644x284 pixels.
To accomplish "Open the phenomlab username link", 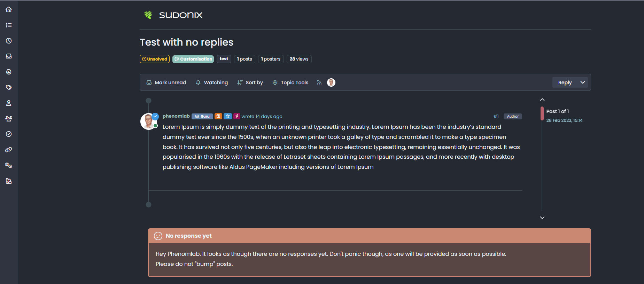I will tap(176, 116).
